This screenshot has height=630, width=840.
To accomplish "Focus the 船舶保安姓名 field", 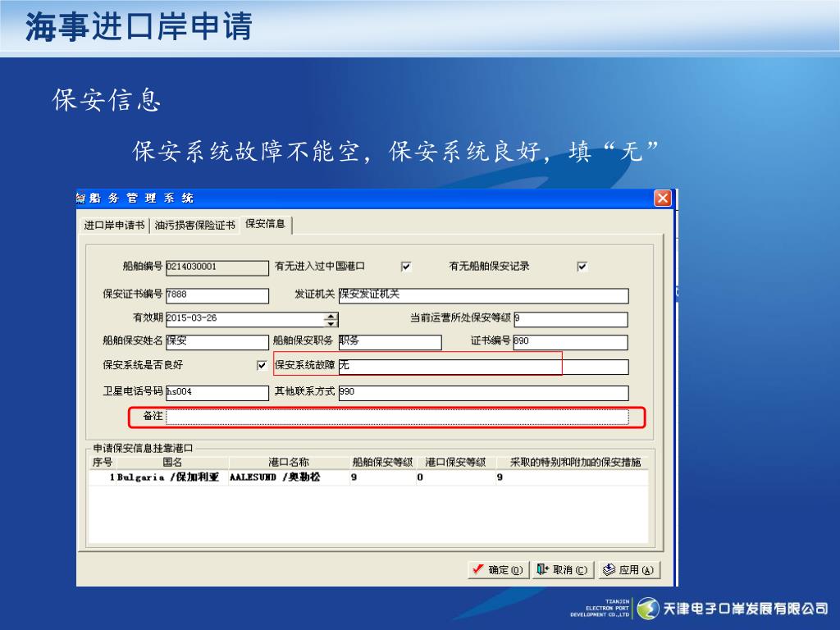I will click(x=217, y=342).
